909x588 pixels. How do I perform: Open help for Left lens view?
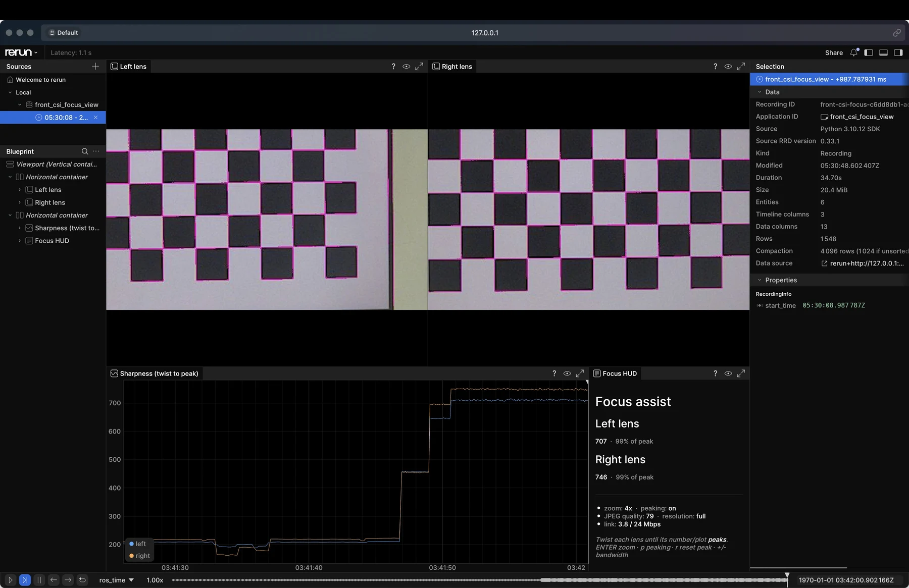click(393, 66)
